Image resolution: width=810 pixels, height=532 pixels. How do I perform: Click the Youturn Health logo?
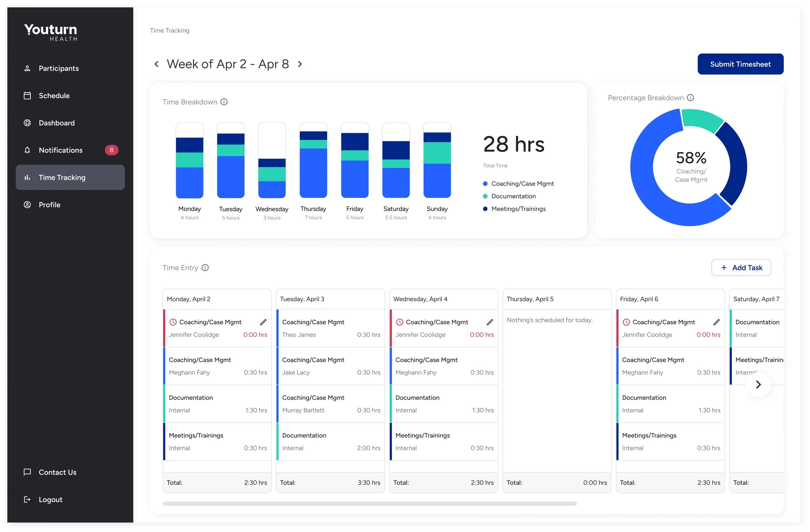point(51,32)
